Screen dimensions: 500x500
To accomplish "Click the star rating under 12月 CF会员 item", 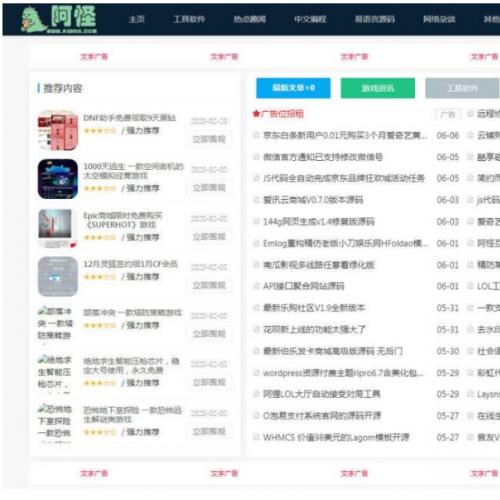I will [100, 277].
